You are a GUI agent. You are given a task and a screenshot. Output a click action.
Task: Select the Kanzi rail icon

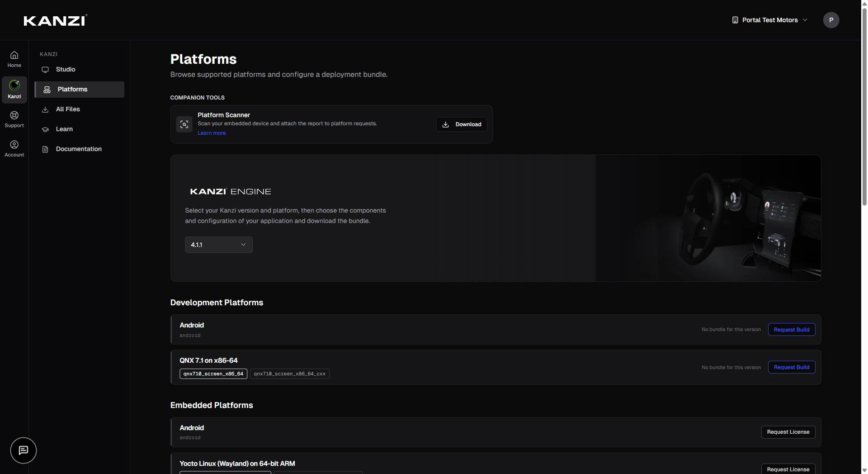click(14, 85)
